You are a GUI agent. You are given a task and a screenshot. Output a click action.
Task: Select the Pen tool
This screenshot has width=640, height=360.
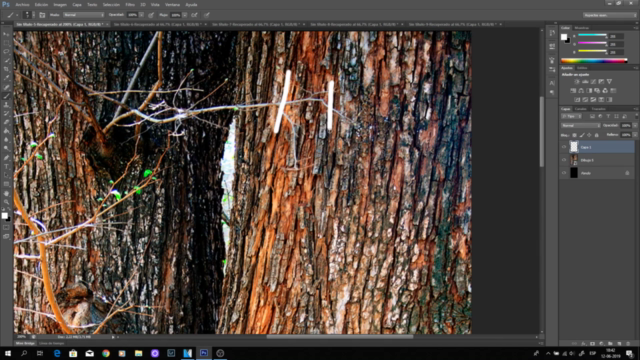(6, 158)
